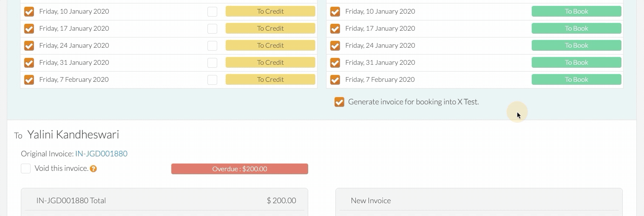Select the New Invoice panel header
The height and width of the screenshot is (216, 644).
pyautogui.click(x=479, y=200)
